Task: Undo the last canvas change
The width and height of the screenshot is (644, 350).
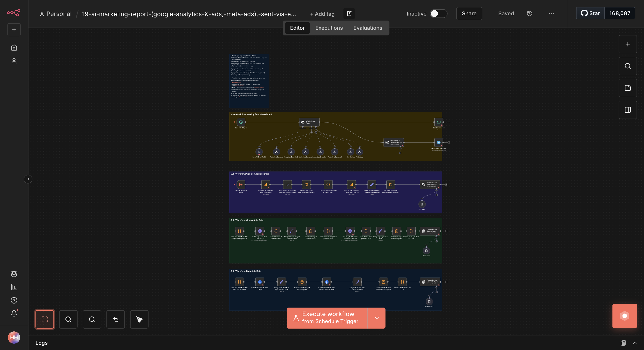Action: 115,319
